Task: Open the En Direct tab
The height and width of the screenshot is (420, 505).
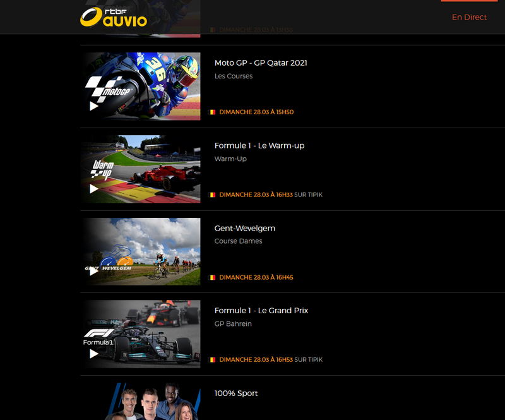Action: (x=469, y=17)
